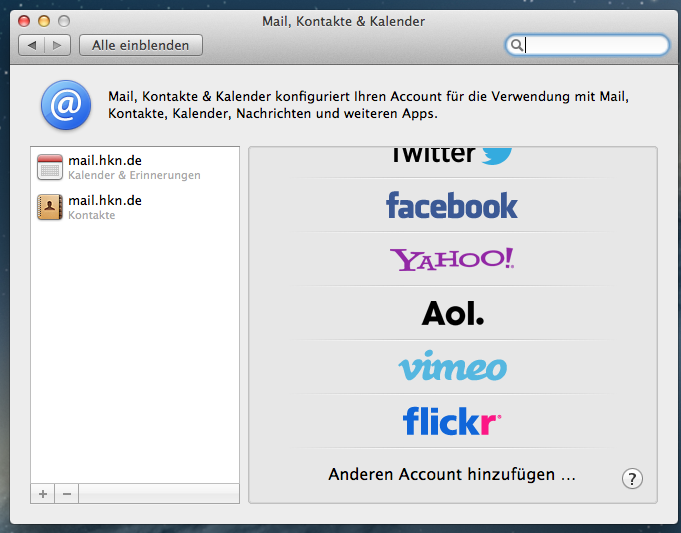Select the facebook logo to add account
681x533 pixels.
452,206
